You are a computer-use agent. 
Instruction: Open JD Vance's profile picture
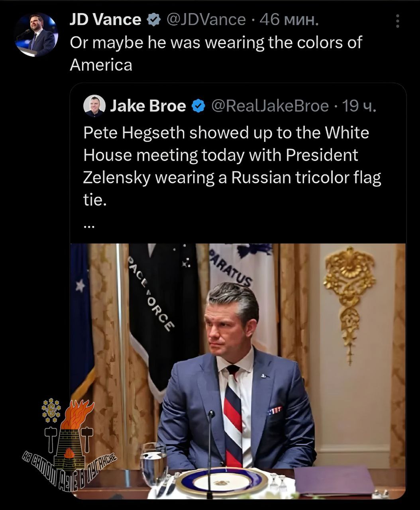click(x=36, y=35)
